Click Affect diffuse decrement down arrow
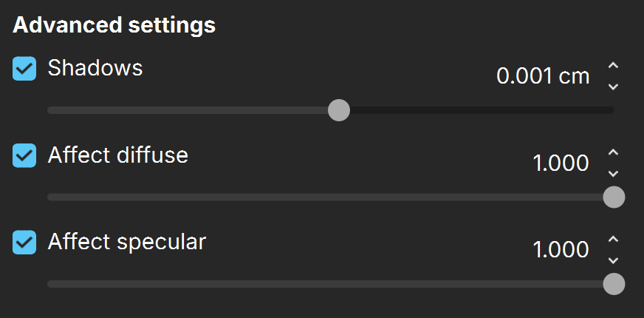644x318 pixels. click(x=613, y=174)
